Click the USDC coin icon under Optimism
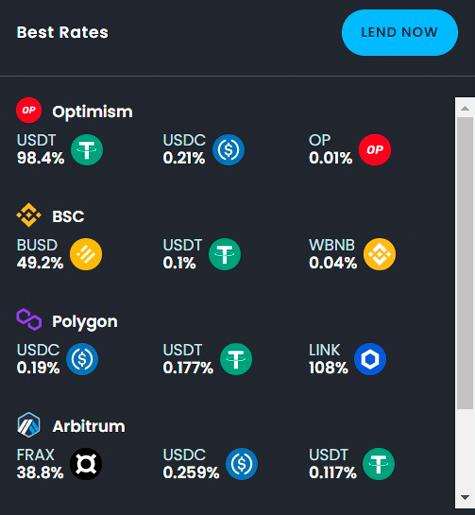Image resolution: width=475 pixels, height=515 pixels. coord(228,150)
